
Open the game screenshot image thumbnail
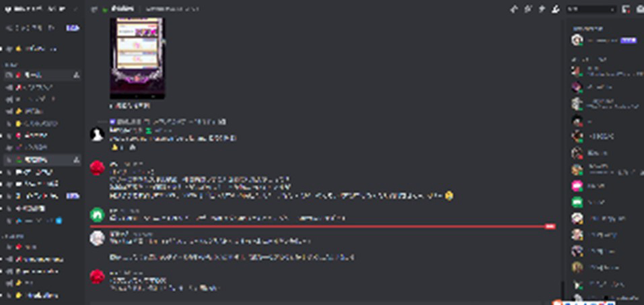tap(137, 57)
